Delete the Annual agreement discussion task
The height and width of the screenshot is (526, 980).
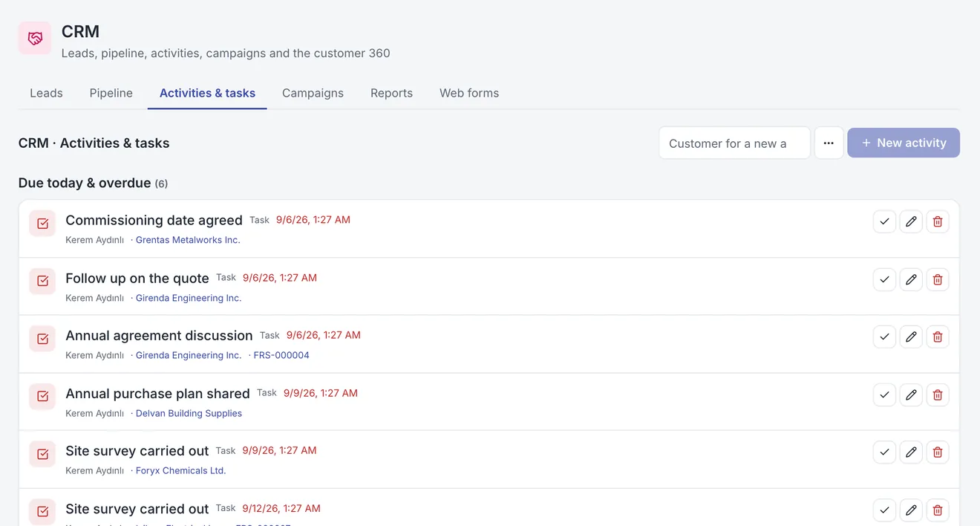pos(938,337)
